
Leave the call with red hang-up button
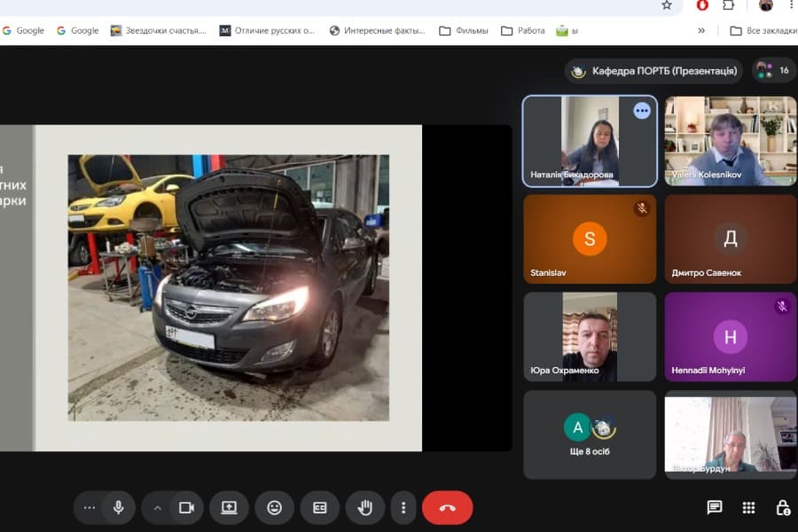coord(448,507)
